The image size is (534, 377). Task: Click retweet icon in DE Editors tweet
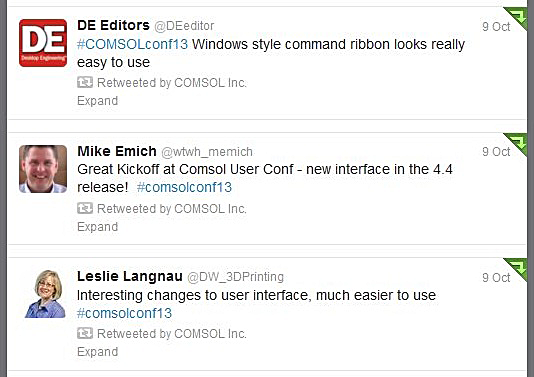85,82
